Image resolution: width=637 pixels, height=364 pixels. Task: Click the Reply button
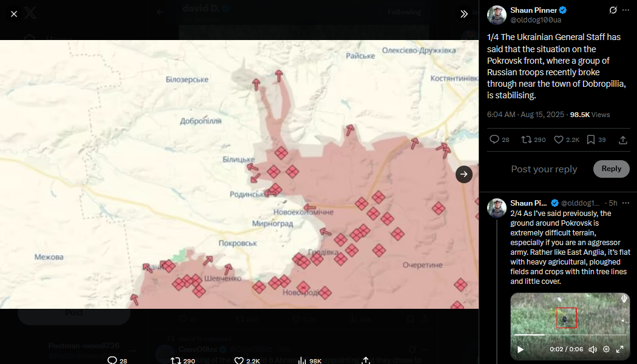pyautogui.click(x=611, y=169)
